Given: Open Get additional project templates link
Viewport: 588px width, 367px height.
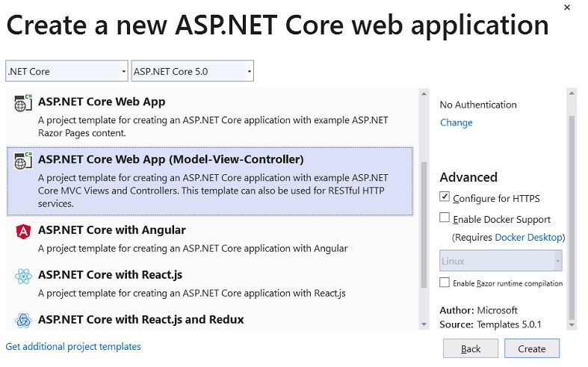Looking at the screenshot, I should click(73, 346).
